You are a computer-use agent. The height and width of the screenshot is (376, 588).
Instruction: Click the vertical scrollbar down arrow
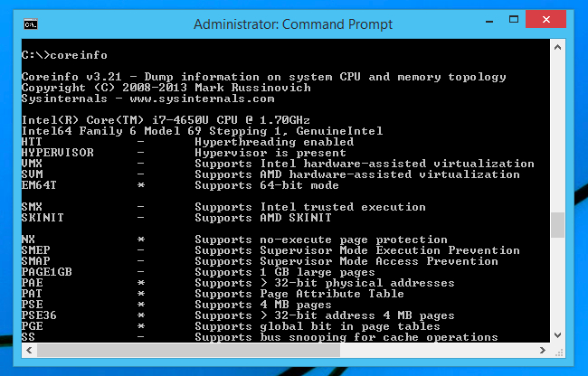click(x=557, y=335)
